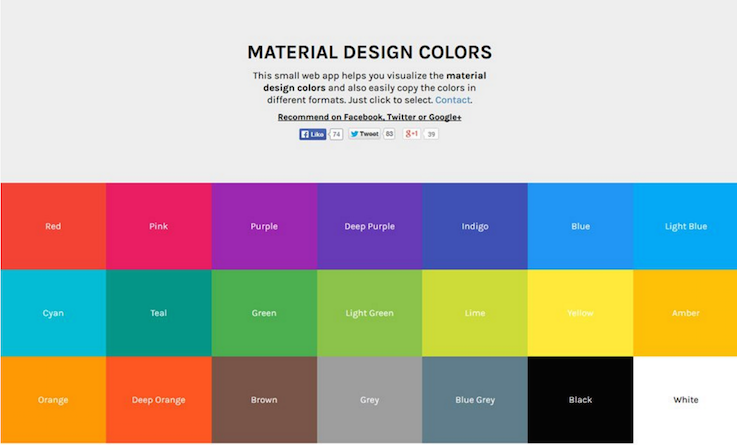Click the Recommend on Facebook, Twitter or Google+ link
Image resolution: width=737 pixels, height=445 pixels.
coord(369,117)
